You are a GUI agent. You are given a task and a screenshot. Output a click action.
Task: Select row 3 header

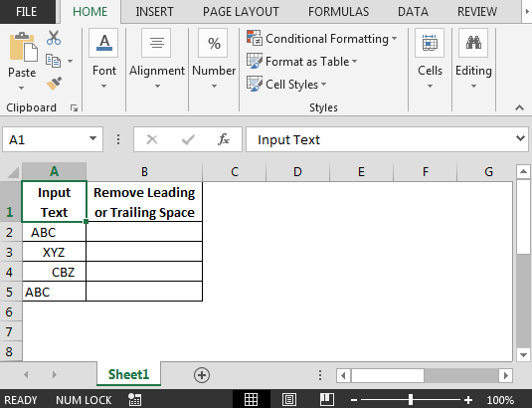pyautogui.click(x=11, y=252)
